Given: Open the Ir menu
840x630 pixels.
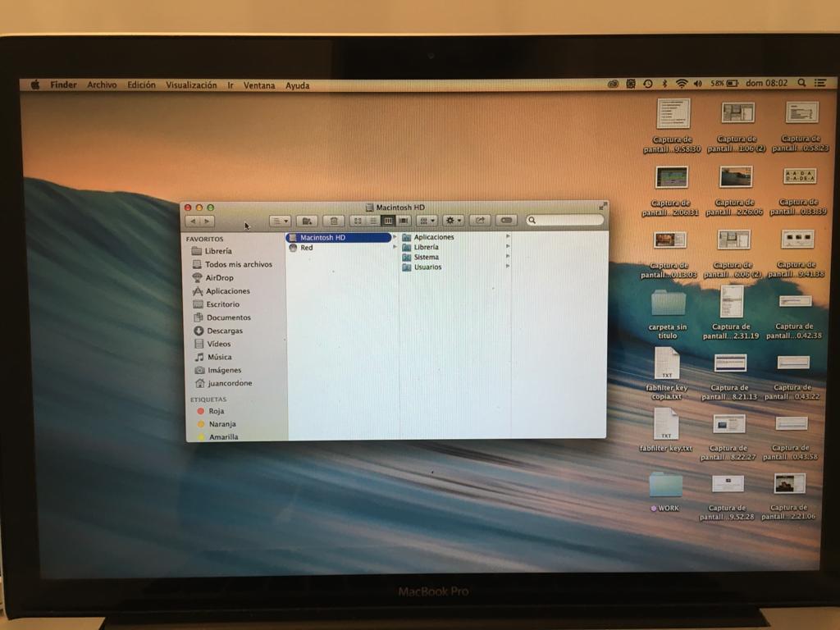Looking at the screenshot, I should point(231,85).
